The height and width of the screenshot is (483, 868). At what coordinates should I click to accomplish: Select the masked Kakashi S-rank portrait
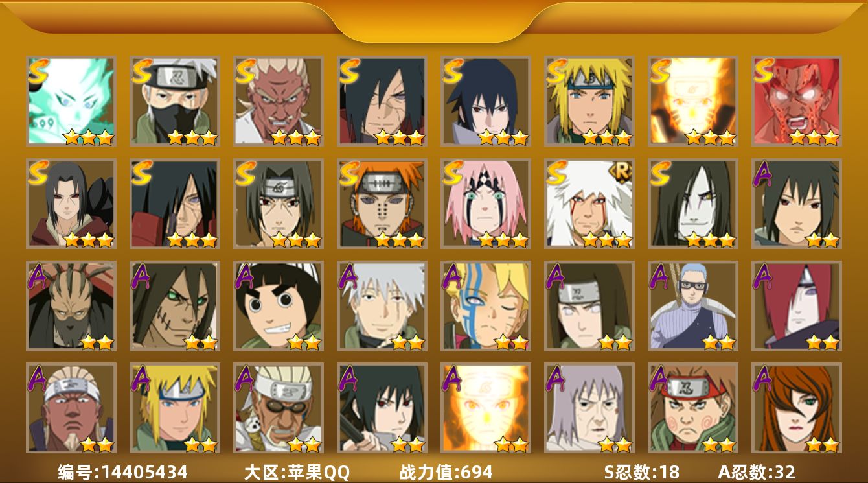tap(174, 100)
